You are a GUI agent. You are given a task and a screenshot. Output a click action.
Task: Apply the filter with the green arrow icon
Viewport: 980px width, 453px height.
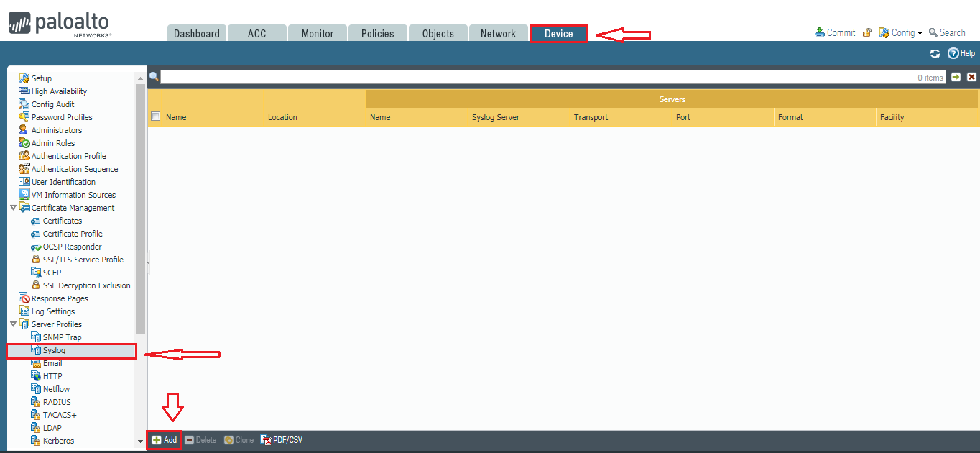pyautogui.click(x=956, y=77)
